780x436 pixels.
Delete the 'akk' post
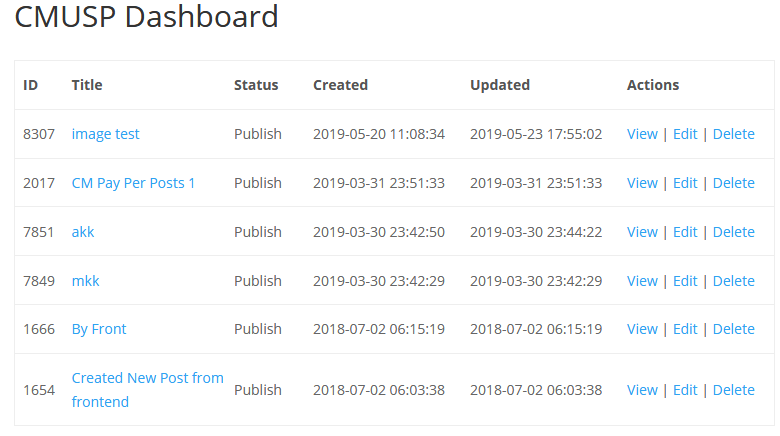point(733,232)
